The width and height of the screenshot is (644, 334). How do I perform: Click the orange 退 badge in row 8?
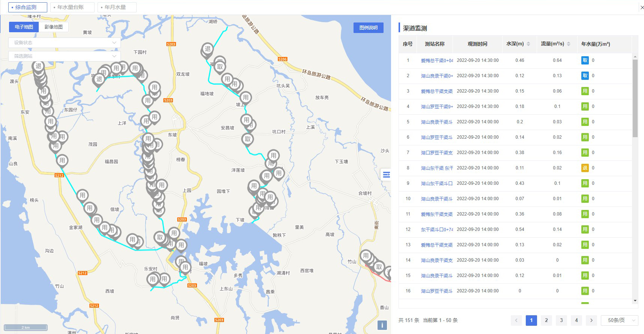click(x=585, y=168)
